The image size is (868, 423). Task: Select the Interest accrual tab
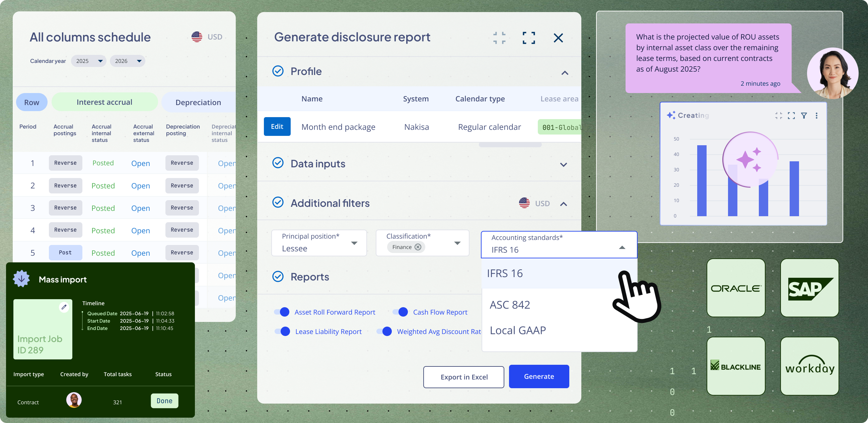pos(104,102)
